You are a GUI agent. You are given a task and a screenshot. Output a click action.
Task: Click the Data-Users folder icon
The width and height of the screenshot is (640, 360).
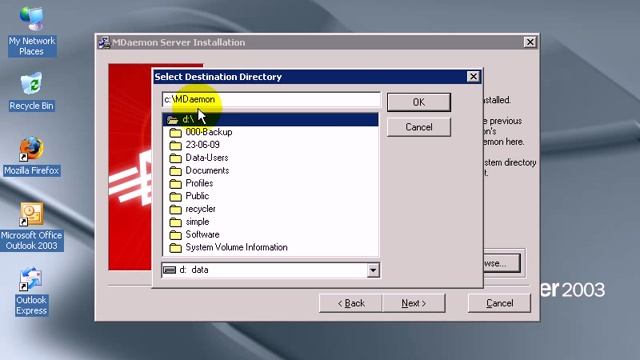coord(176,158)
